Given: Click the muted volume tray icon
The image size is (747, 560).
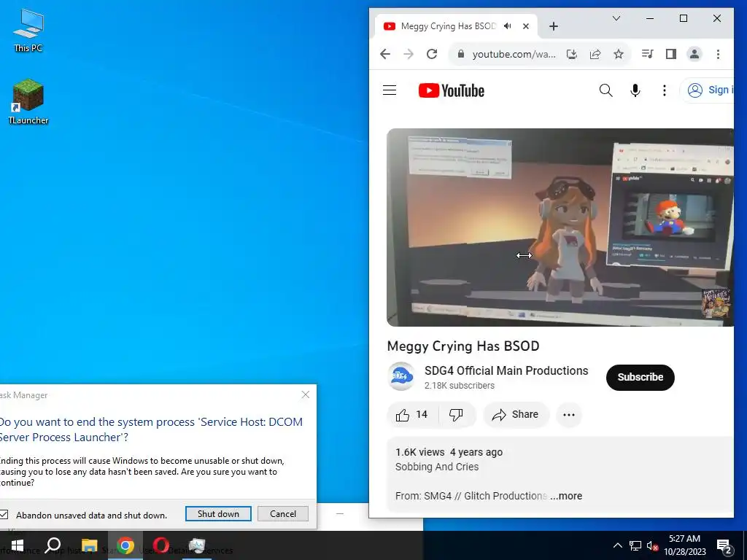Looking at the screenshot, I should (652, 545).
